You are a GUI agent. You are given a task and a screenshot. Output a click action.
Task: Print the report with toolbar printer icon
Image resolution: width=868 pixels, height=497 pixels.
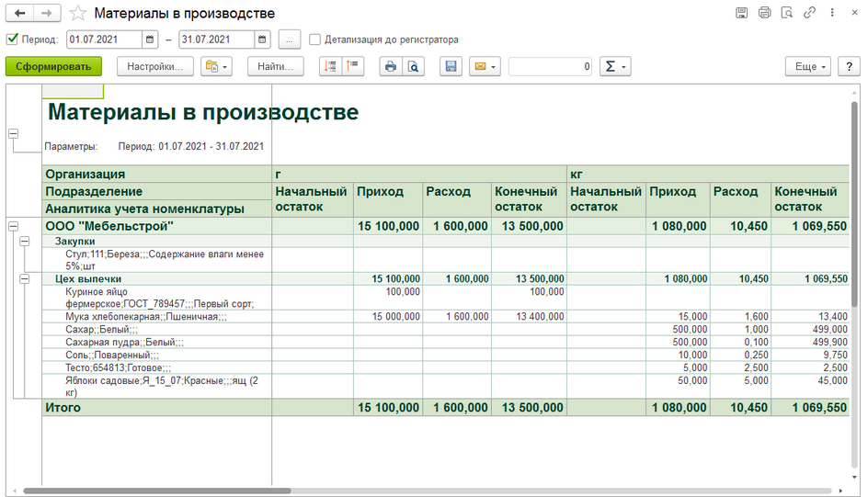[x=390, y=66]
